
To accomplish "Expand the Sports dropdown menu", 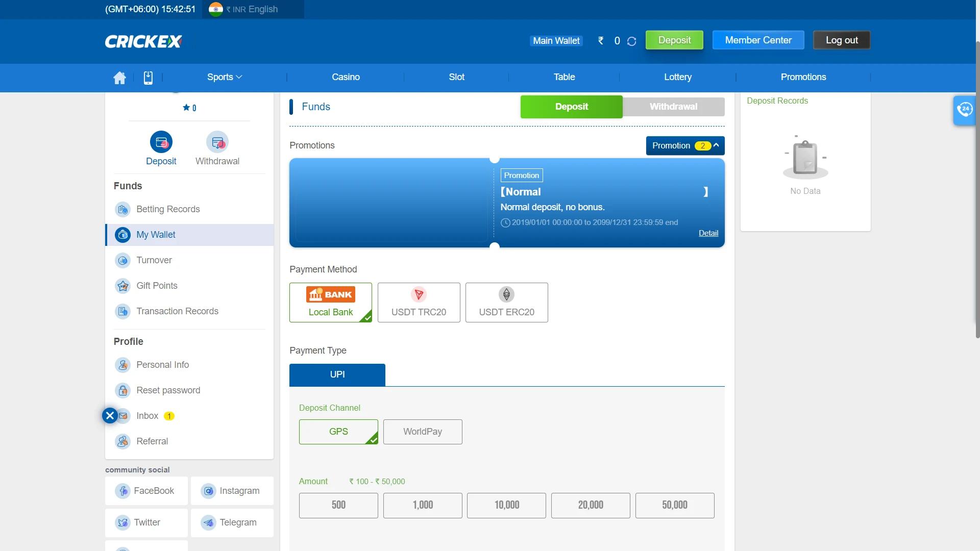I will tap(225, 77).
